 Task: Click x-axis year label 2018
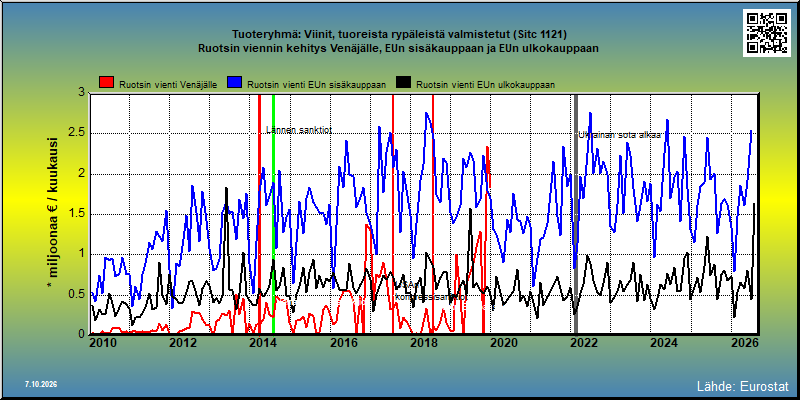(423, 342)
